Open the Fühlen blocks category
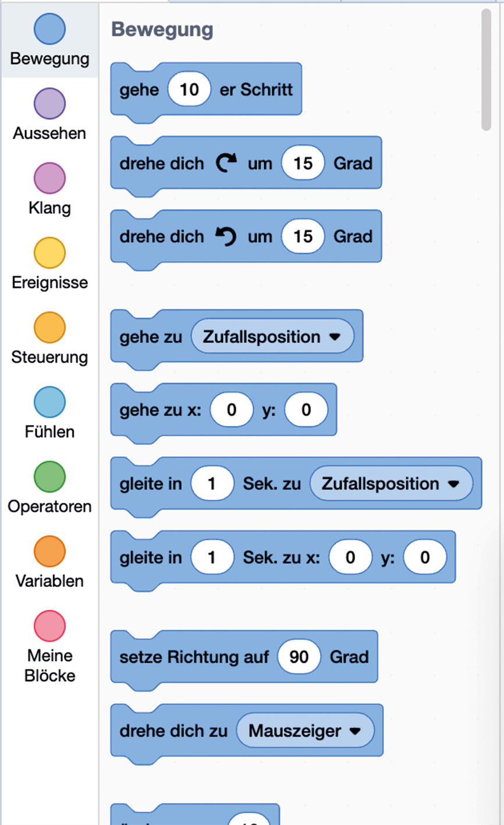This screenshot has height=825, width=504. [49, 401]
